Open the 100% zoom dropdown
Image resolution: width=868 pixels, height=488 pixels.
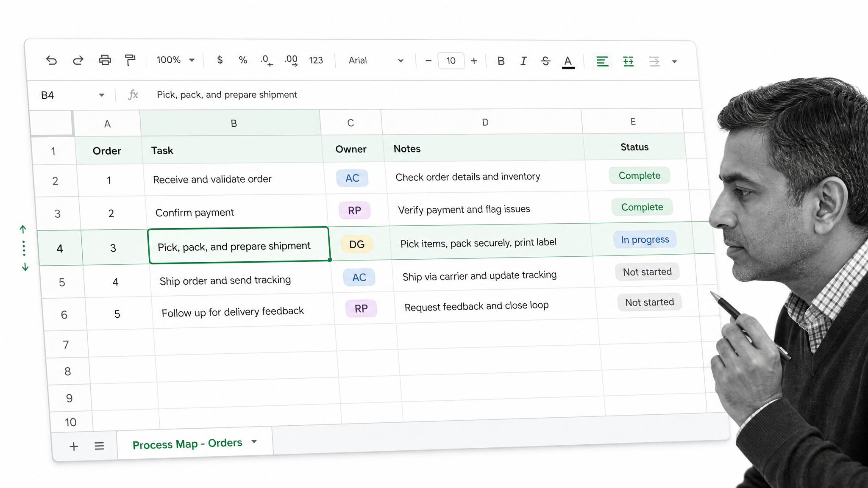175,60
